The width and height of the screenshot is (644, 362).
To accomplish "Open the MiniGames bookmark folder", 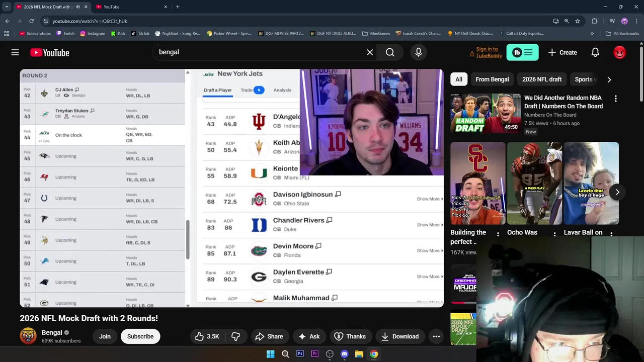I will tap(376, 34).
